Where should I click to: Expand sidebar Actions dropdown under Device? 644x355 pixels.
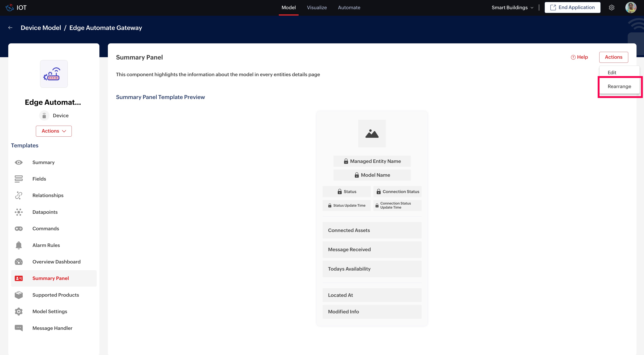click(54, 131)
